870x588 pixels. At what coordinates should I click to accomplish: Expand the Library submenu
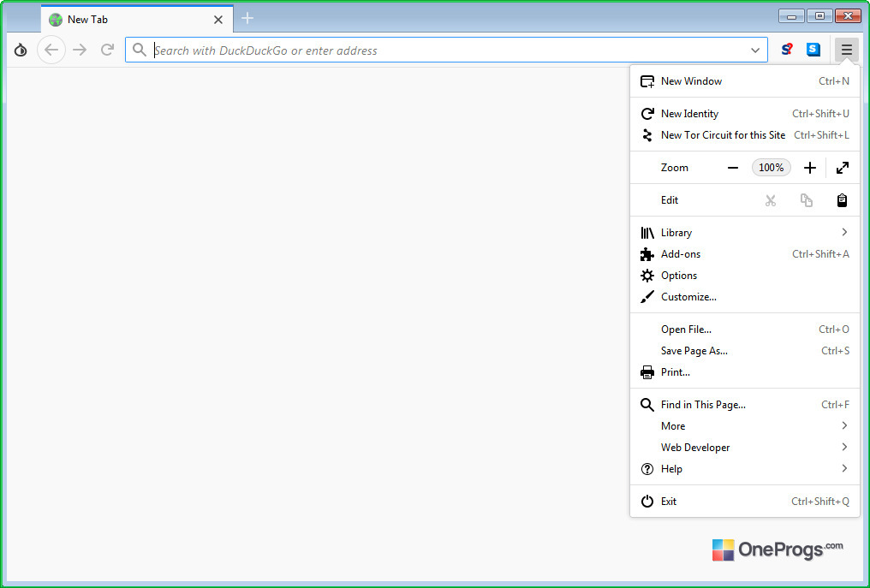[745, 233]
